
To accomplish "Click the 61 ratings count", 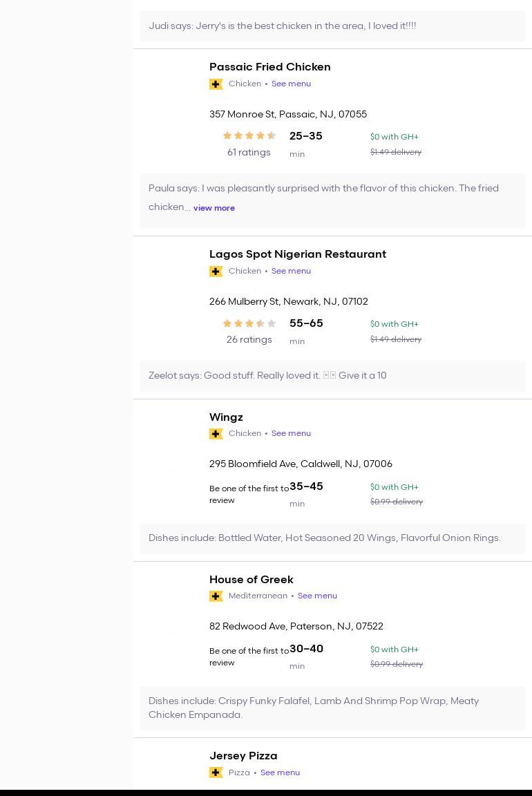I will point(249,153).
